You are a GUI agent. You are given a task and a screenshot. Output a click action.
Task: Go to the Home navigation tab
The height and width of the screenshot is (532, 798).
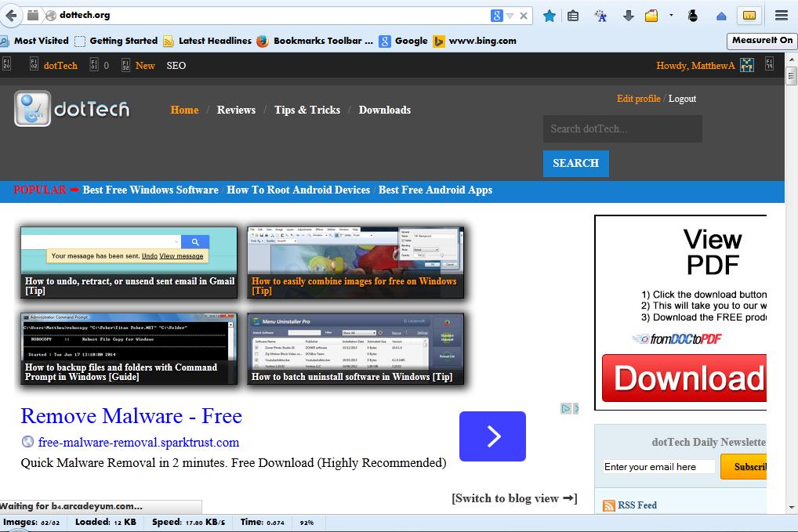(184, 110)
